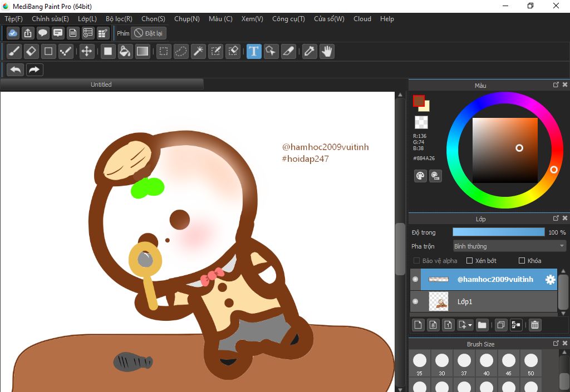Open the Chỉnh sửa(E) menu
This screenshot has height=392, width=570.
50,19
